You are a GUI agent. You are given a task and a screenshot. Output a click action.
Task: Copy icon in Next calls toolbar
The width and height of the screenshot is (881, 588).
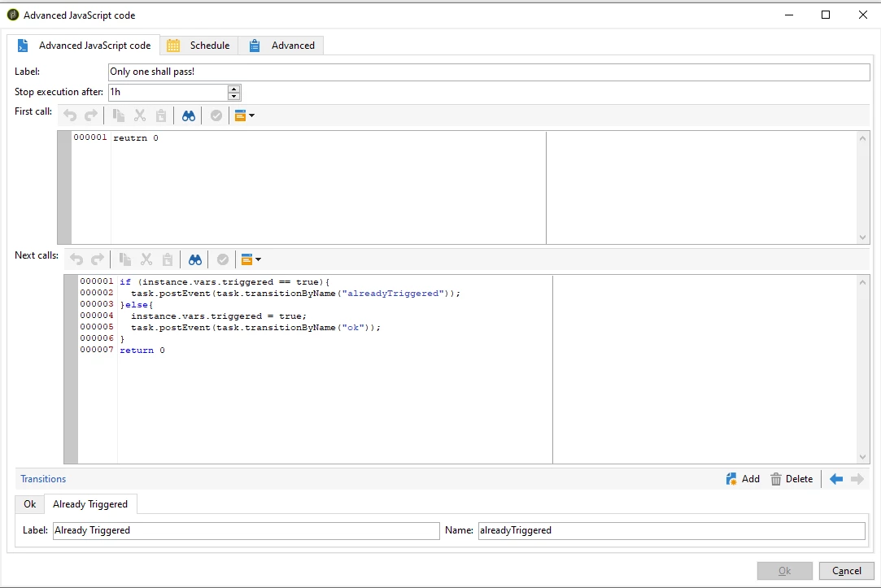click(124, 259)
